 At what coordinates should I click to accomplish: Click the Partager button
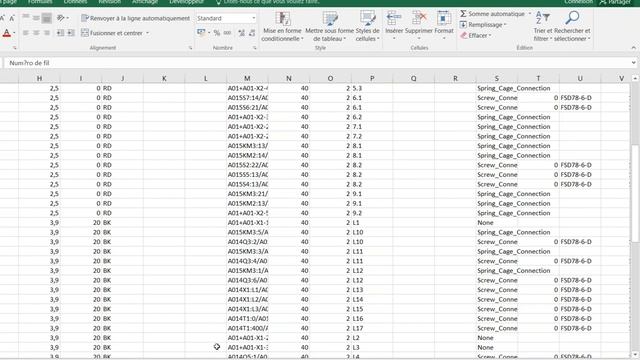coord(615,2)
